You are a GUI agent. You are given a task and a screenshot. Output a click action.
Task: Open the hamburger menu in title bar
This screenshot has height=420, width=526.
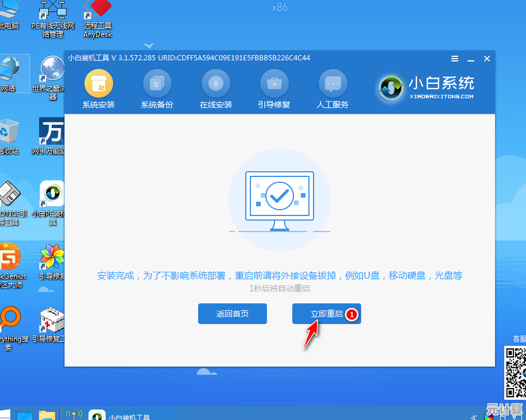click(x=455, y=59)
